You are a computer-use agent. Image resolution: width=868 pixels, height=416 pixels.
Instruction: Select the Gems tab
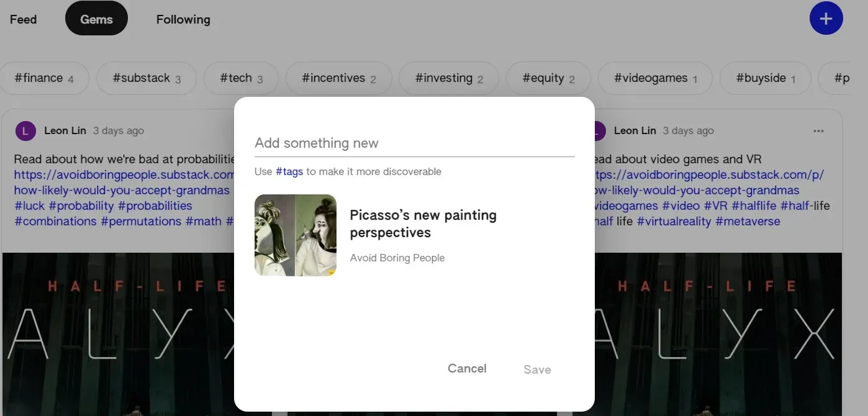coord(96,19)
